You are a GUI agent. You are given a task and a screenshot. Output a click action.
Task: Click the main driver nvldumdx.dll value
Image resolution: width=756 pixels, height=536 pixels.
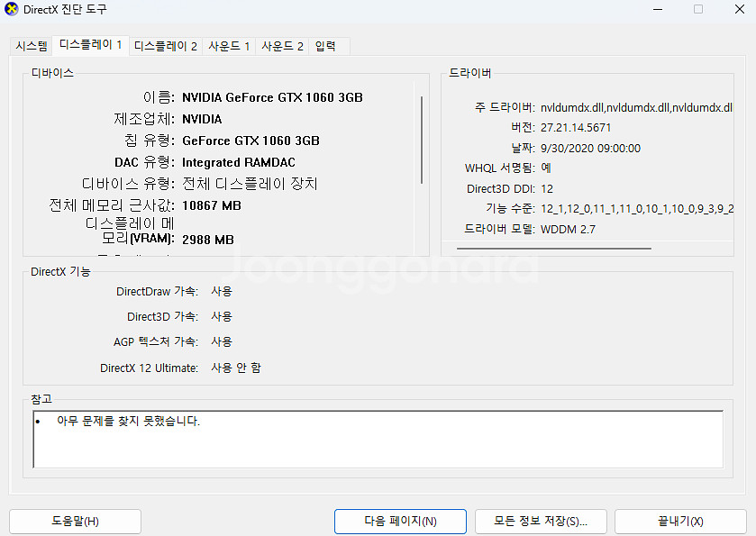(x=636, y=107)
